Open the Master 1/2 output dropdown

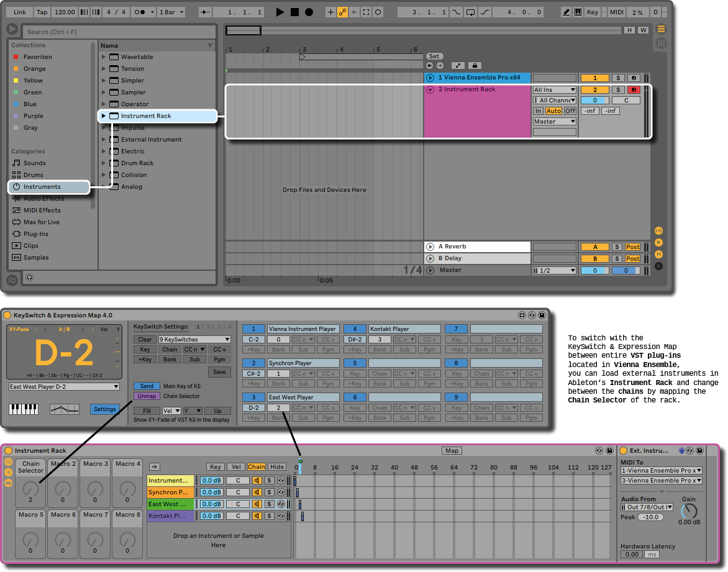click(554, 270)
